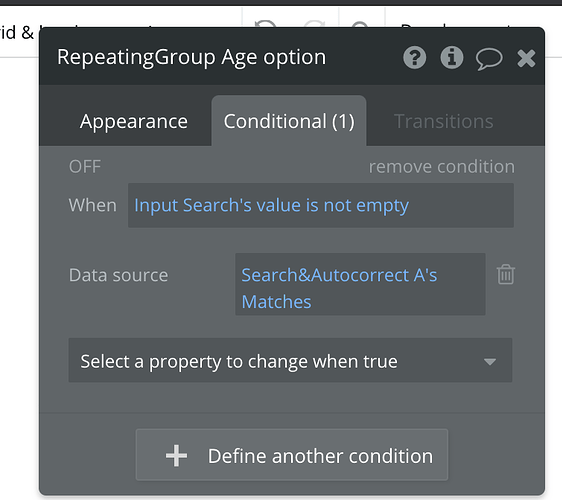Viewport: 562px width, 500px height.
Task: Select the Conditional (1) tab
Action: point(289,121)
